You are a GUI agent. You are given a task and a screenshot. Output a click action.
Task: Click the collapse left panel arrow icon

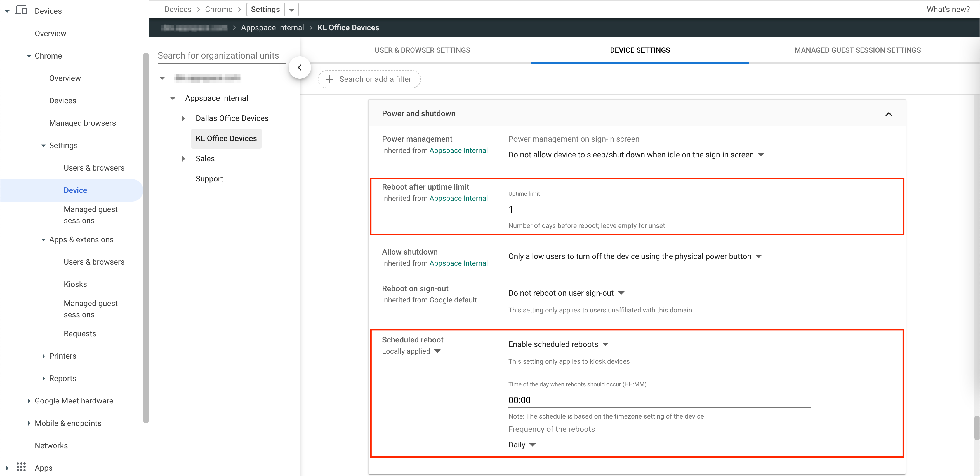[x=300, y=67]
